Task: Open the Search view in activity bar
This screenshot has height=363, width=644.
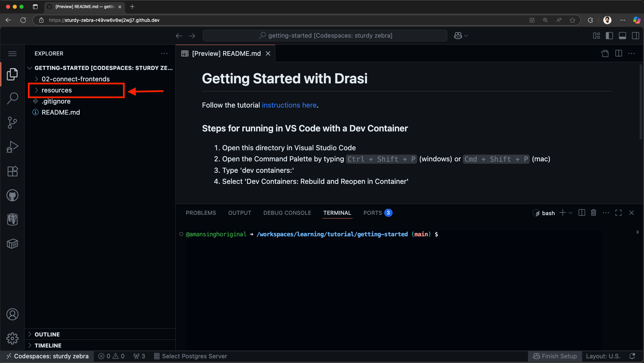Action: 12,98
